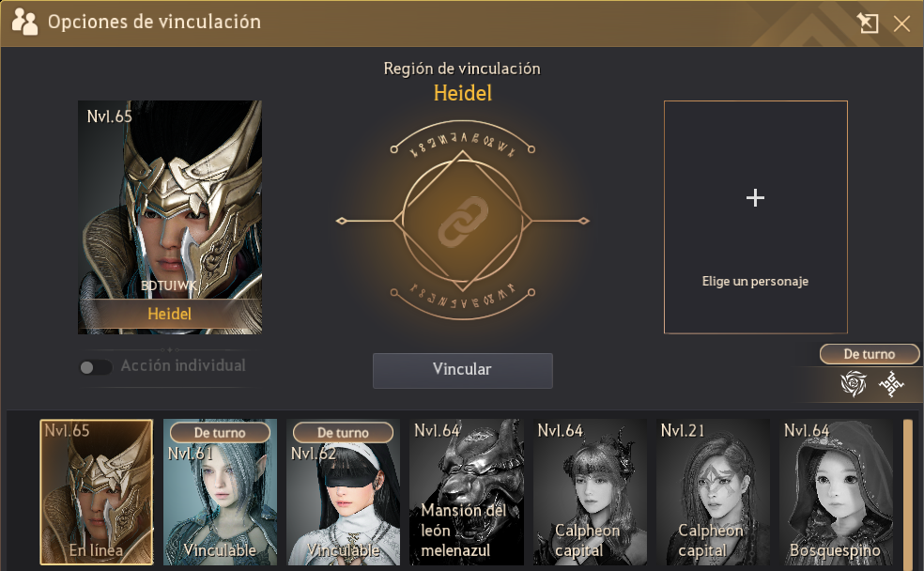This screenshot has height=571, width=924.
Task: Select the Nvl.62 Vinculable blindfolded character
Action: pos(343,492)
